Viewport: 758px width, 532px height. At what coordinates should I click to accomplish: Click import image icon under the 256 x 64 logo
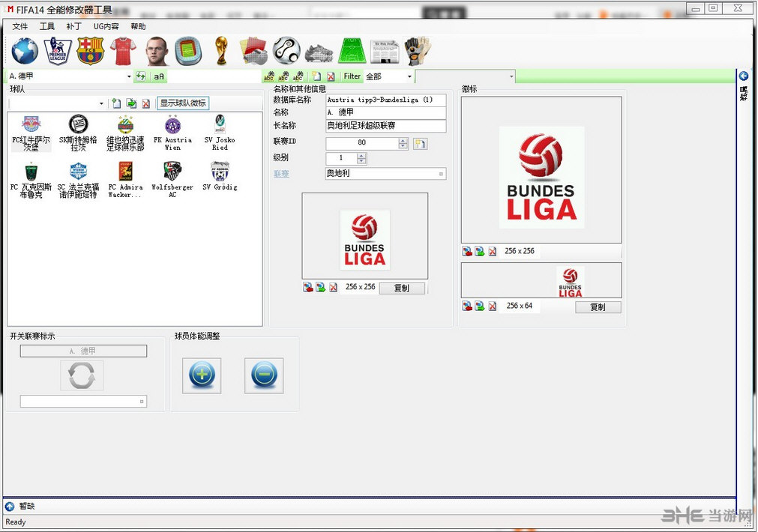467,306
